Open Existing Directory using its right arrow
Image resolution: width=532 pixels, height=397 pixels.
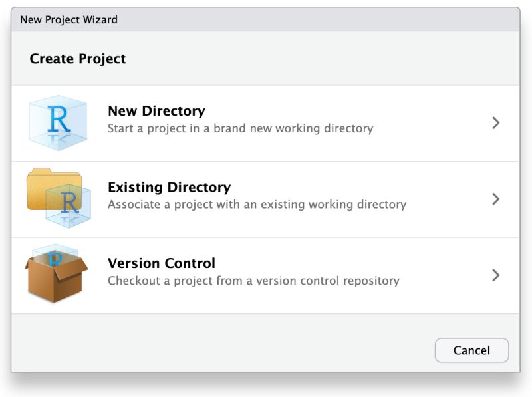click(495, 199)
